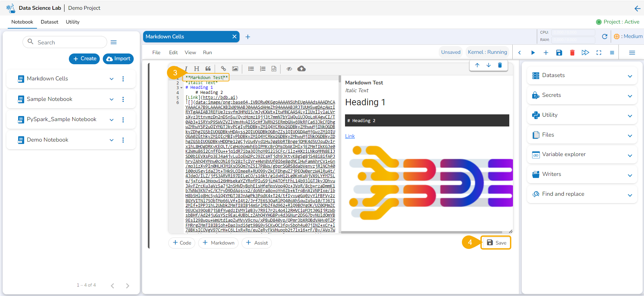The height and width of the screenshot is (296, 644).
Task: Close the Markdown Cells tab
Action: click(234, 37)
